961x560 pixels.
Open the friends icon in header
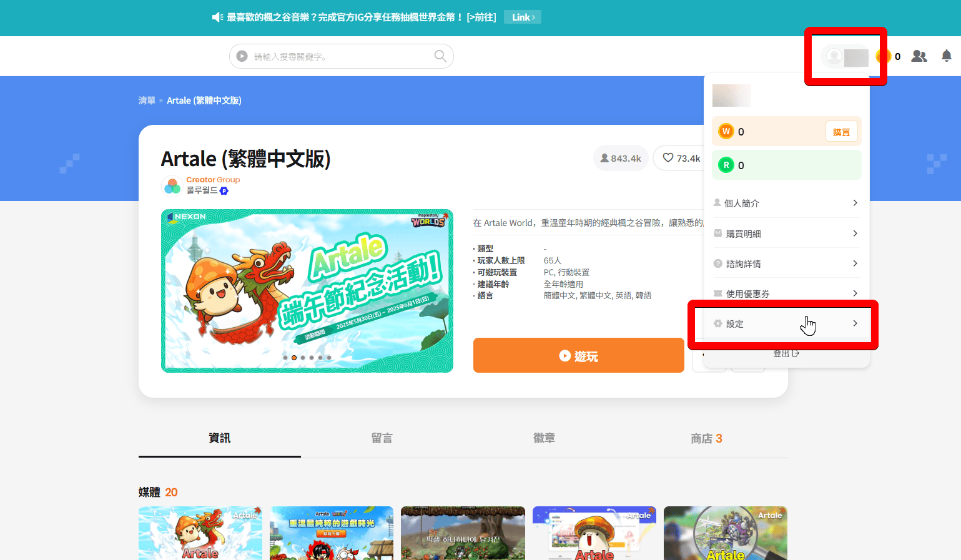(919, 56)
